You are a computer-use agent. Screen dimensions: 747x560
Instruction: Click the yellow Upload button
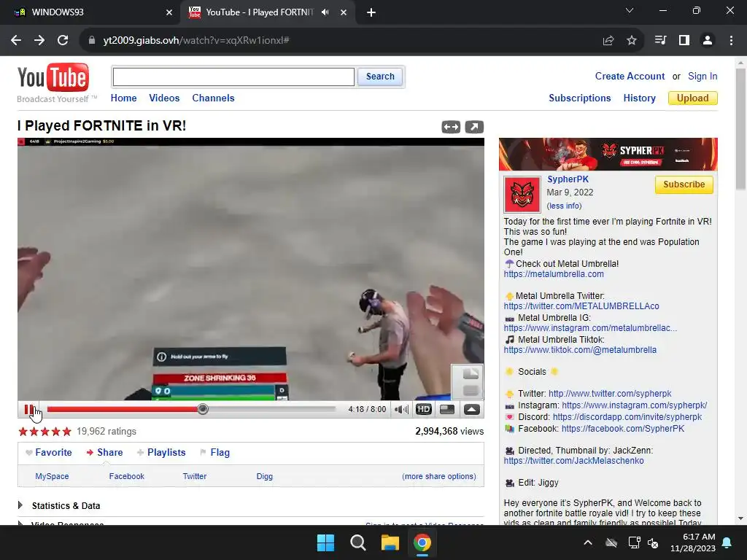point(693,98)
